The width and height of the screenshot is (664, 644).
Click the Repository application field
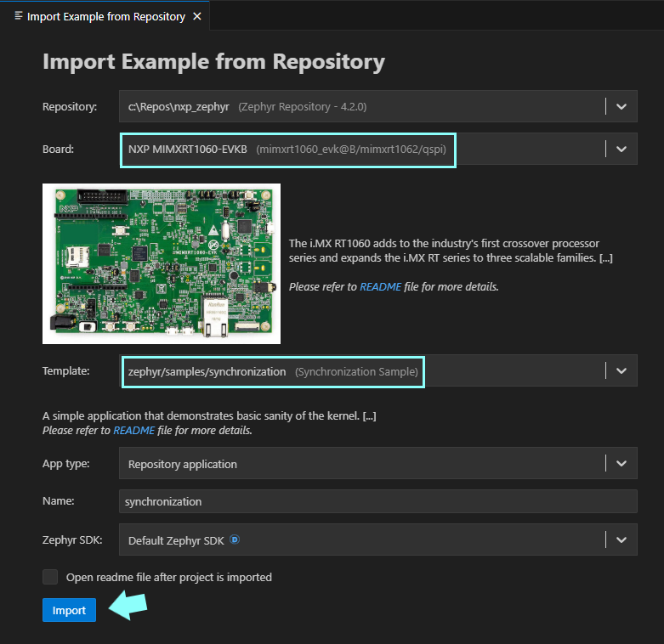pos(361,464)
